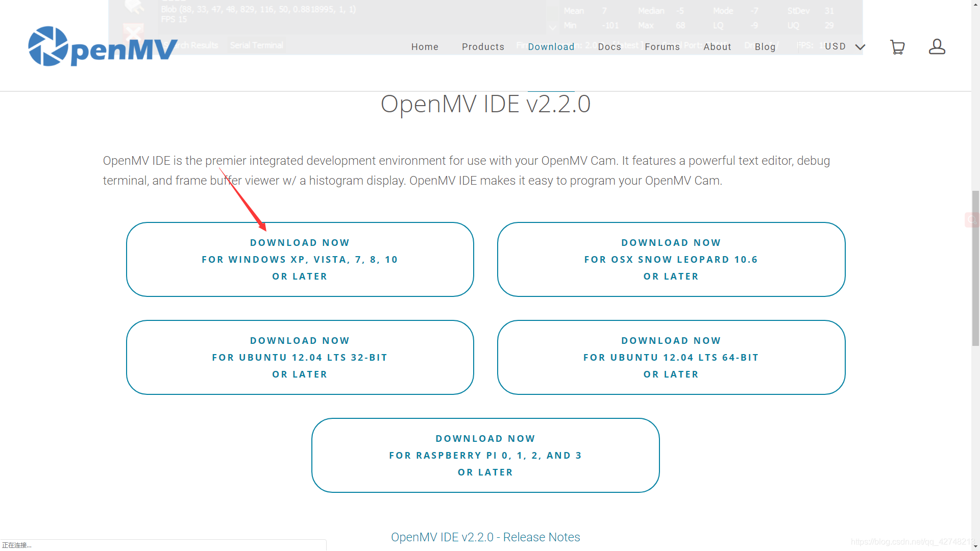
Task: Download OpenMV IDE for Windows
Action: point(300,259)
